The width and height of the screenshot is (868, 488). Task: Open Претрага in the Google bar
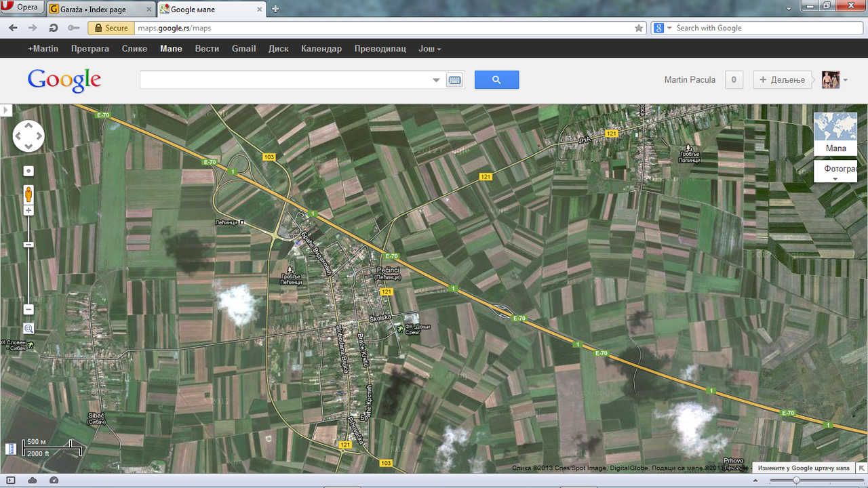90,49
